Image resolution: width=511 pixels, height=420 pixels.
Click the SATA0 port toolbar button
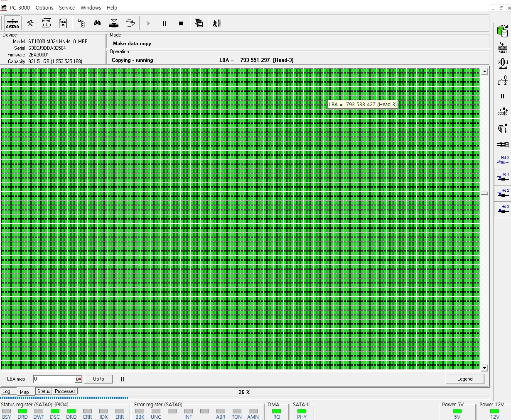pyautogui.click(x=12, y=23)
